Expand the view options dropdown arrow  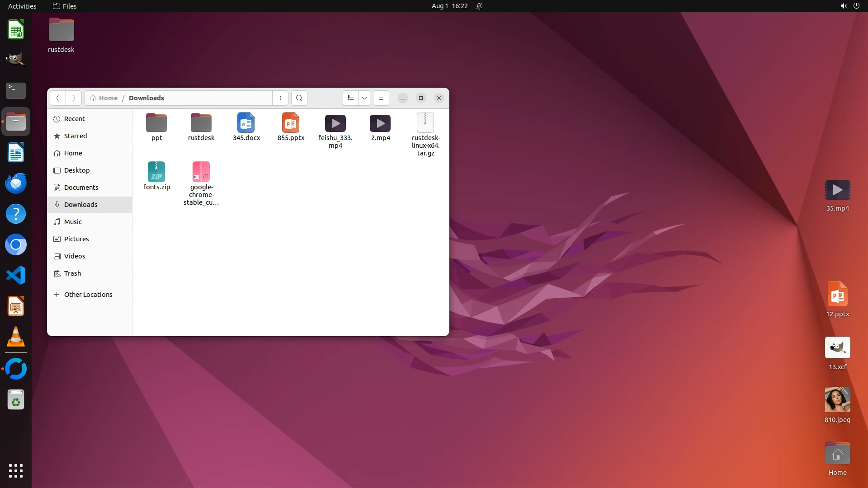pos(364,98)
